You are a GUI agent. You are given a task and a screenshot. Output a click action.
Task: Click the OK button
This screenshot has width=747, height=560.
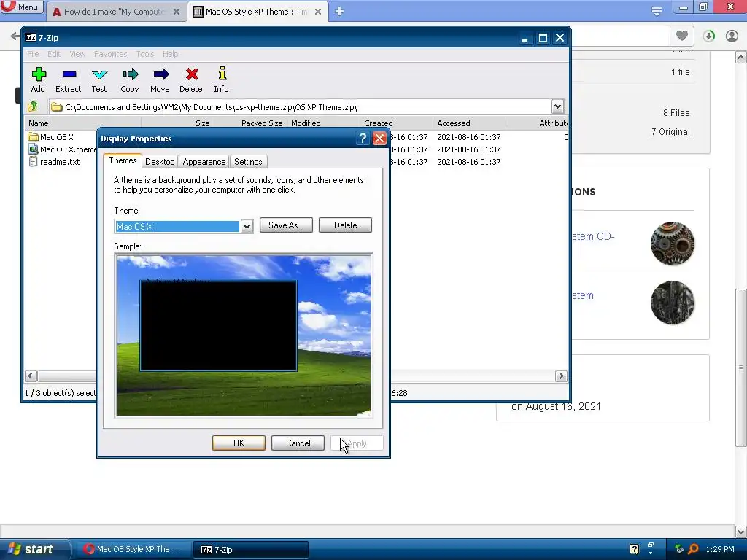pyautogui.click(x=239, y=443)
